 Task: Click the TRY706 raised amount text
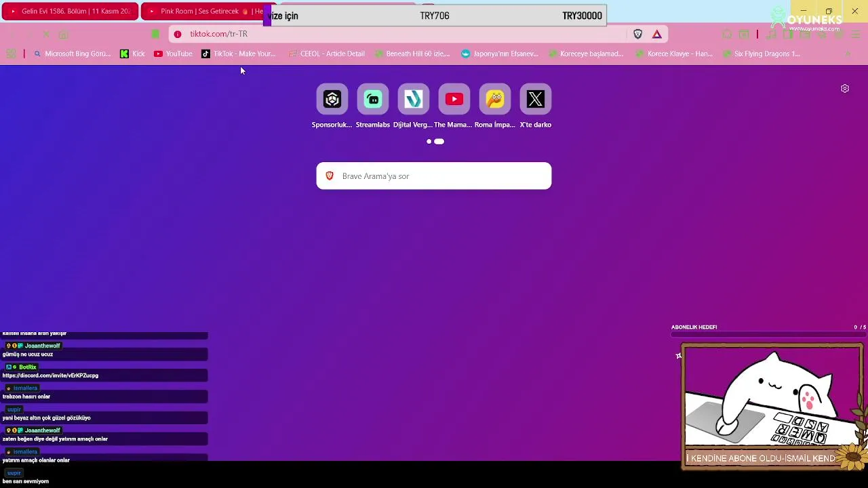coord(435,16)
